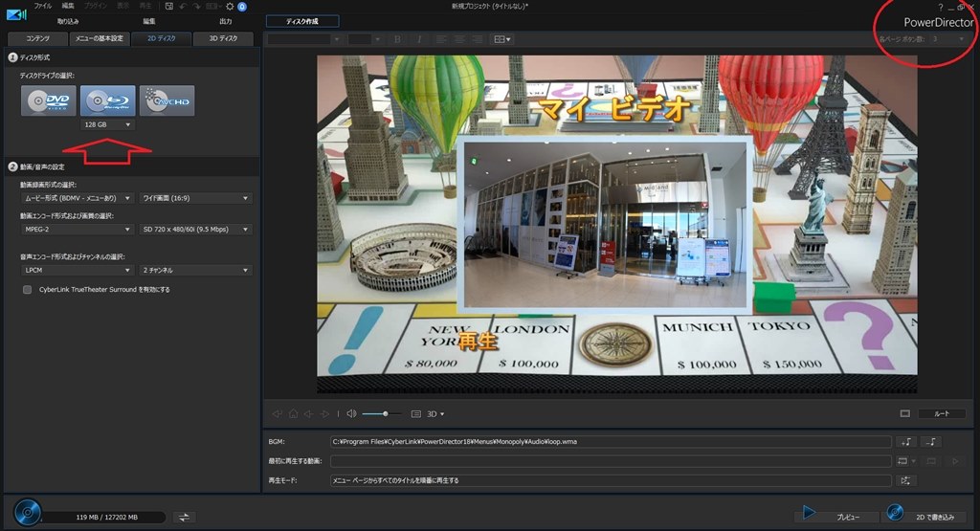Mute the menu preview volume speaker
The image size is (980, 531).
[352, 413]
